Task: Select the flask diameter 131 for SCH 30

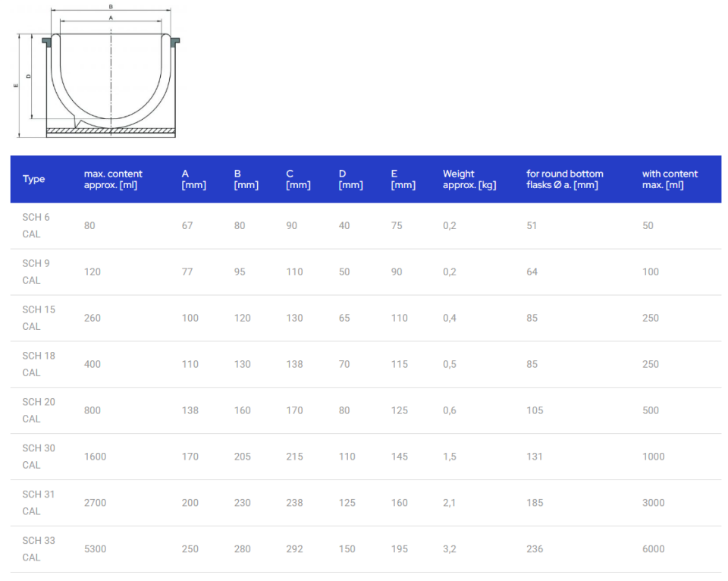Action: tap(535, 457)
